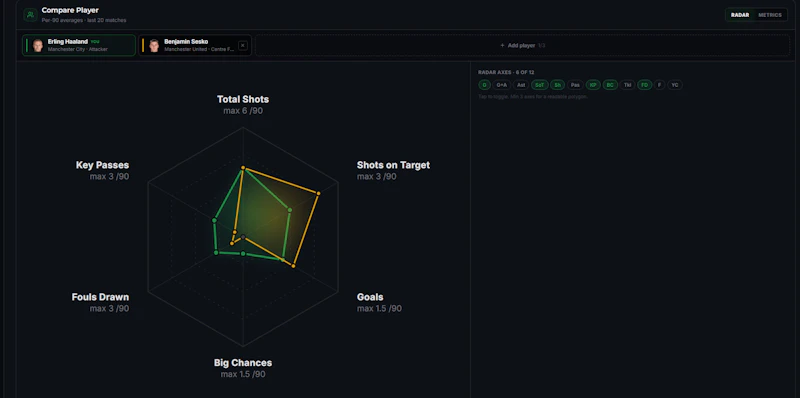Toggle the Ast axis chip
Image resolution: width=800 pixels, height=398 pixels.
pyautogui.click(x=520, y=85)
